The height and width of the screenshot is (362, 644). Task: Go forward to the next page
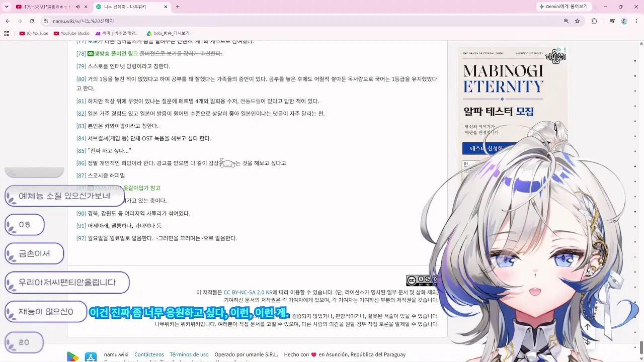click(x=20, y=21)
